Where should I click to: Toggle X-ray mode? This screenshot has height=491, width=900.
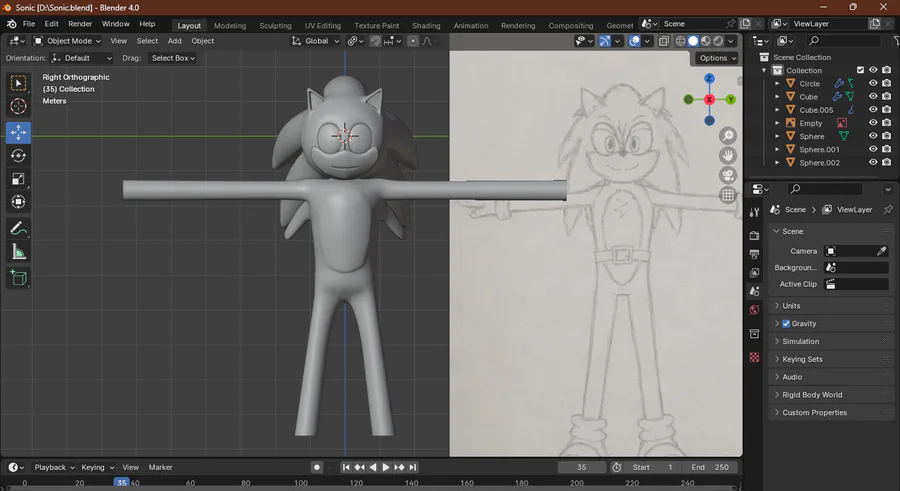[664, 41]
